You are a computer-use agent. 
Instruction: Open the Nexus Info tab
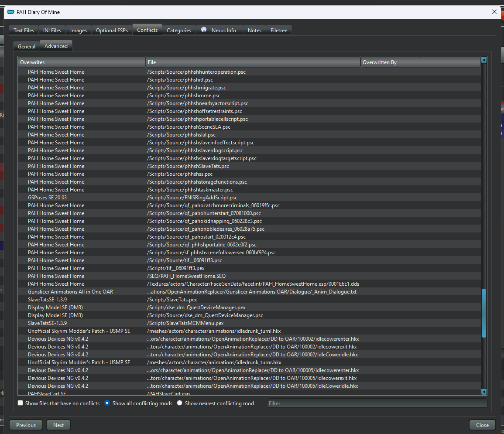pos(219,30)
